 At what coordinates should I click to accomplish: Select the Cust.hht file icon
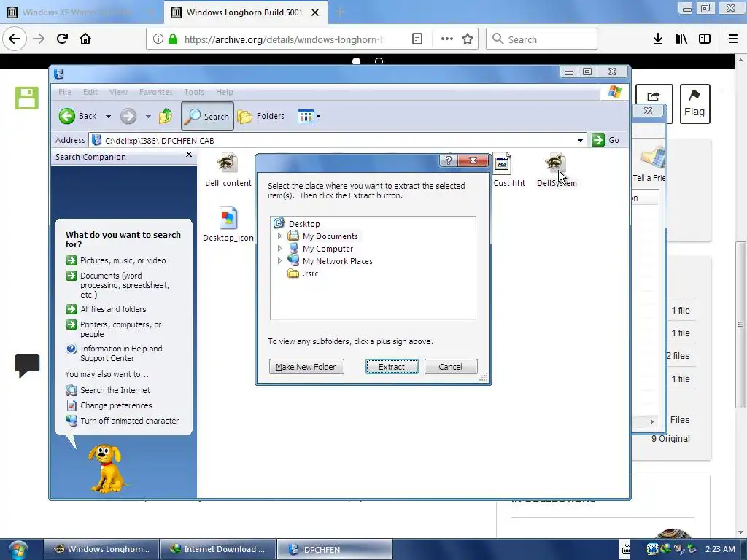coord(502,164)
